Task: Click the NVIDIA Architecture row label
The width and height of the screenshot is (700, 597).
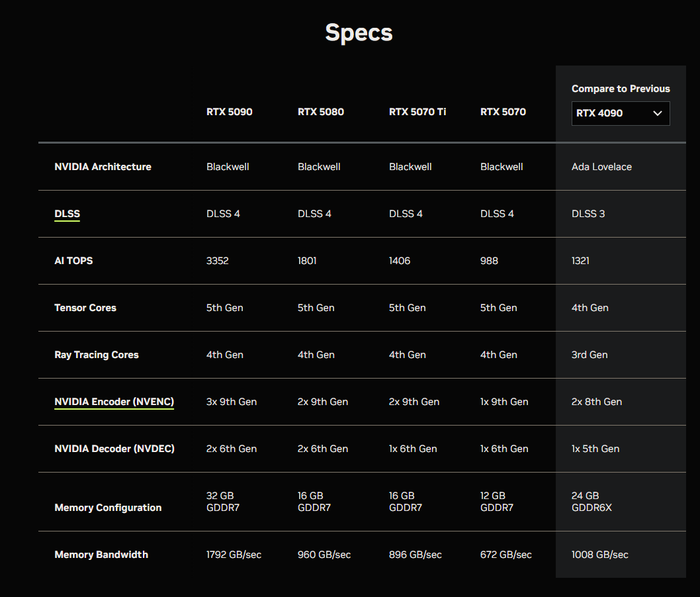Action: click(103, 167)
